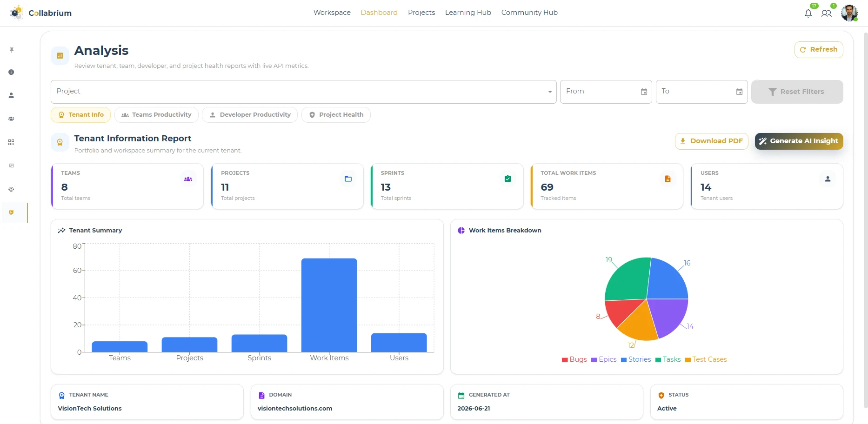This screenshot has height=424, width=868.
Task: Click the Download PDF button
Action: click(712, 141)
